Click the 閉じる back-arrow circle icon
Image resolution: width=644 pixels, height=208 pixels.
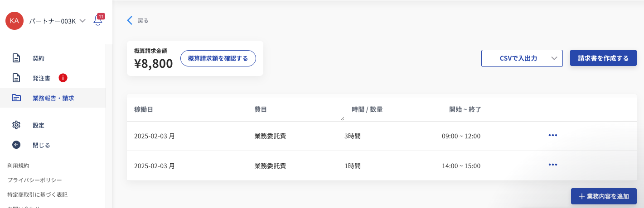(x=16, y=145)
